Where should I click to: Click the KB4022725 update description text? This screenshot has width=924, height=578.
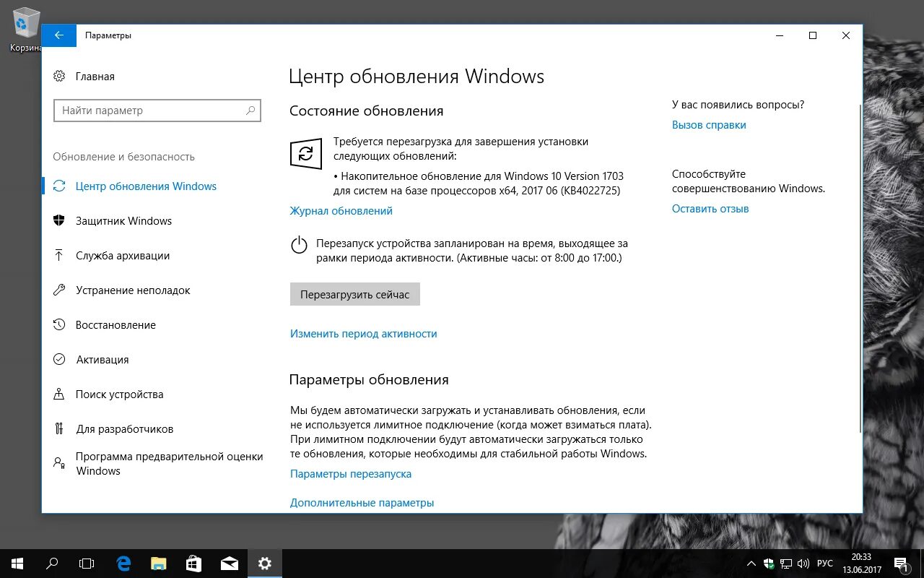coord(479,184)
